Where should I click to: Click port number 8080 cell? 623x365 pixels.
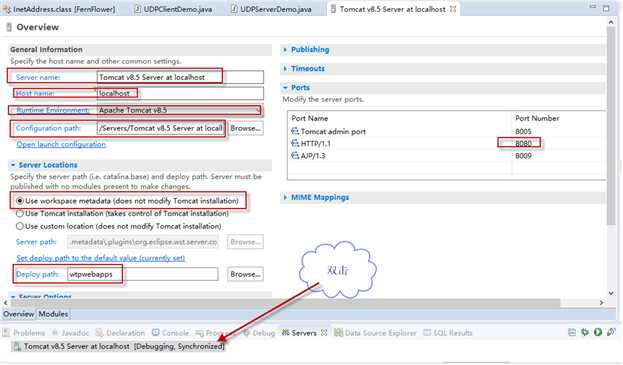[x=523, y=143]
